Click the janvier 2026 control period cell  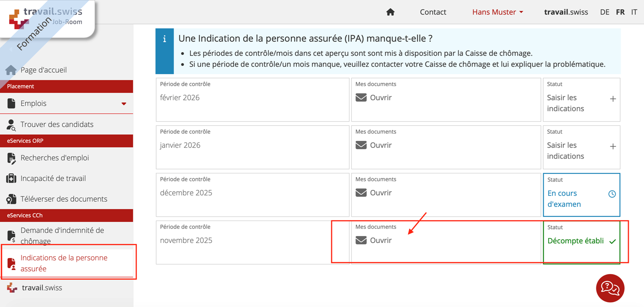[252, 147]
